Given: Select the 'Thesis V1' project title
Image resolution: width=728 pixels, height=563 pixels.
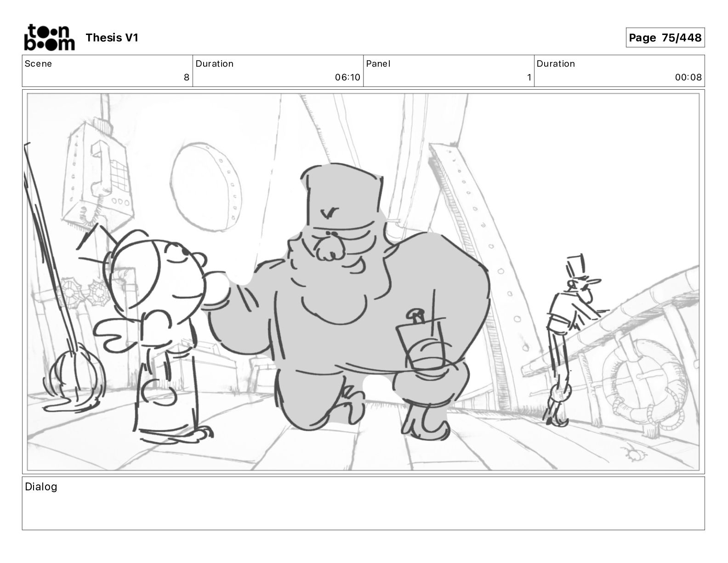Looking at the screenshot, I should point(112,38).
